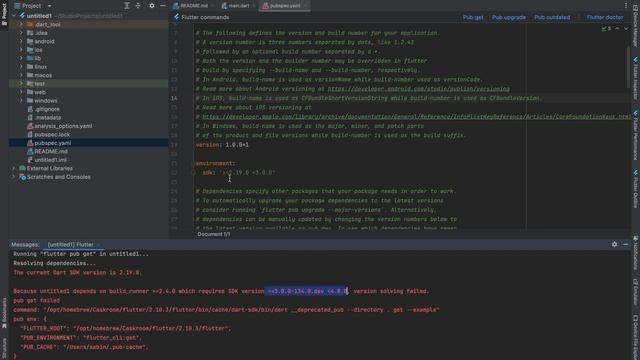The image size is (640, 360).
Task: Click the version: 1.0.0+1 line
Action: [222, 144]
